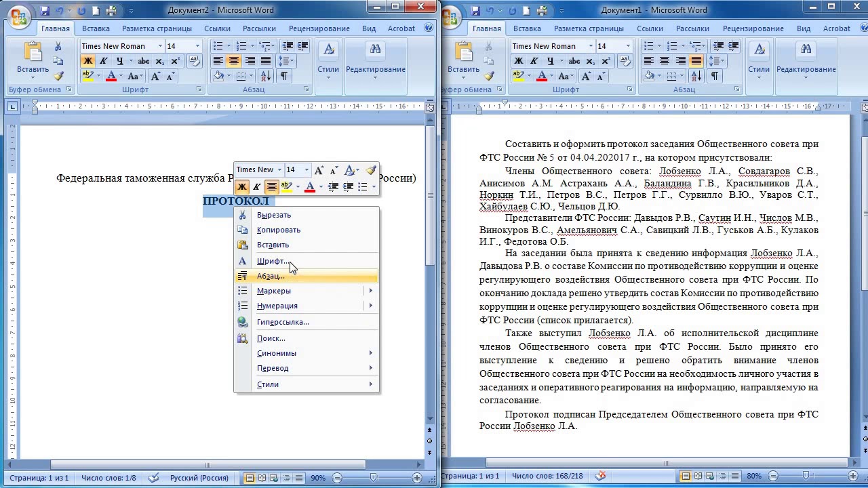Open the font name dropdown in Документ2 ribbon

click(160, 46)
